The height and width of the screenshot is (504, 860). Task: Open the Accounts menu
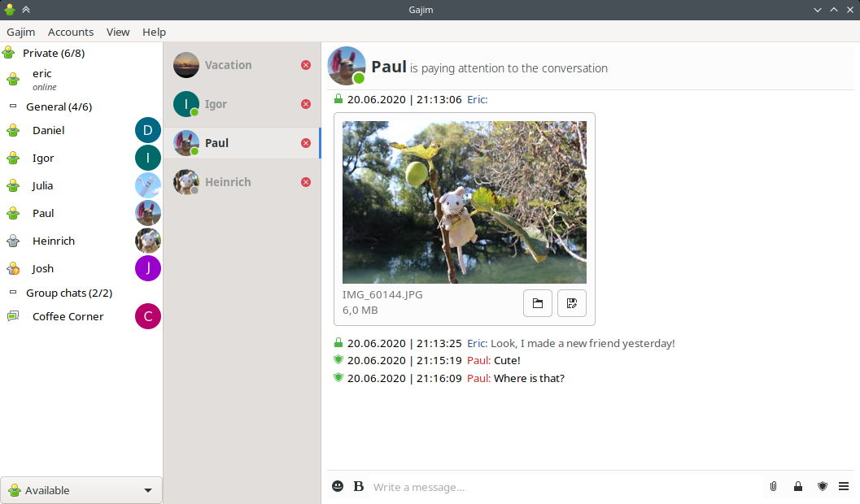pyautogui.click(x=71, y=32)
